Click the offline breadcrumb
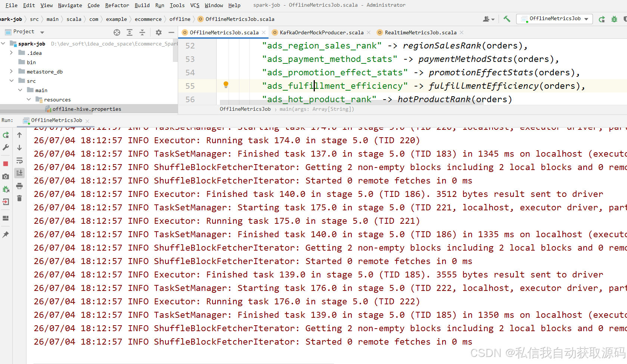 click(x=180, y=19)
